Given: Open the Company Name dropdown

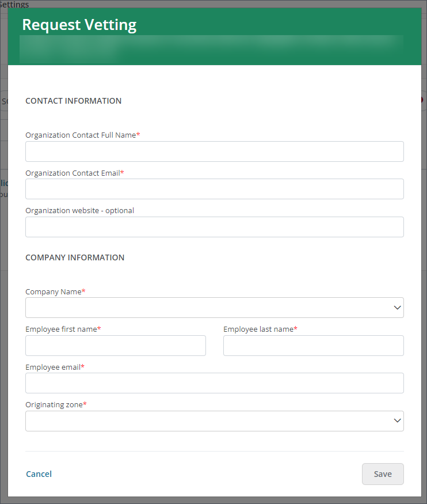Looking at the screenshot, I should (x=214, y=308).
